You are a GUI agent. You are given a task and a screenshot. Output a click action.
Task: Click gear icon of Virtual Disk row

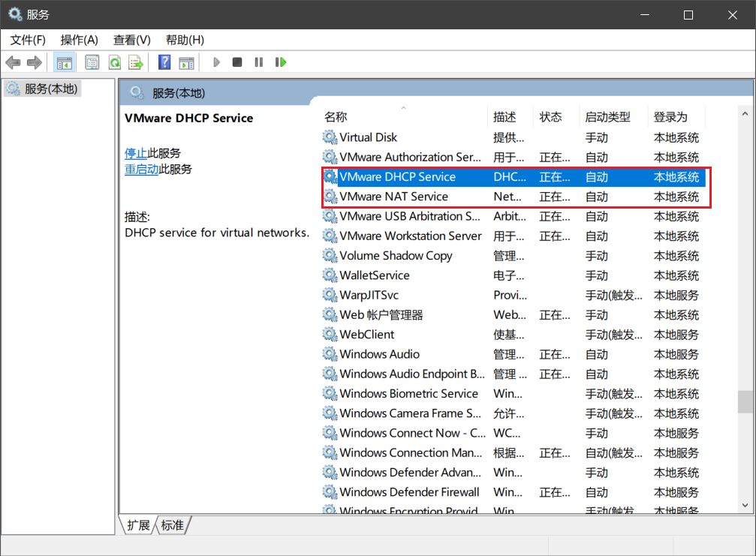tap(330, 137)
